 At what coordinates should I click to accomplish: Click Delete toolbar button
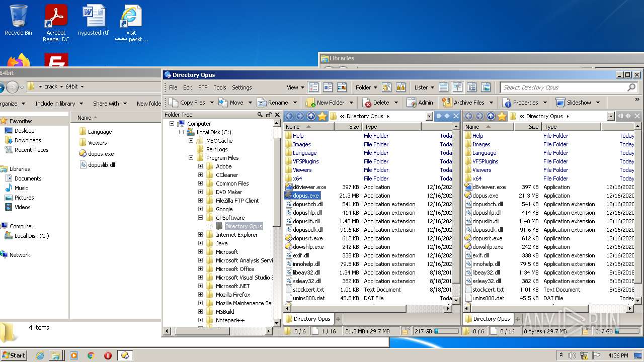[375, 103]
